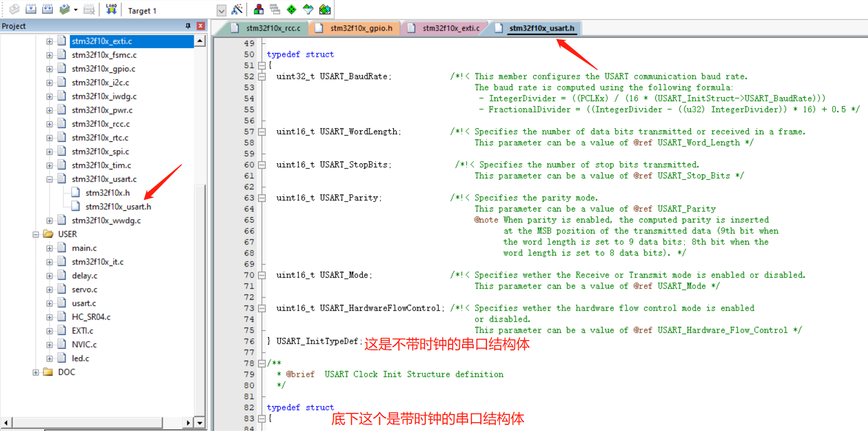Viewport: 868px width, 431px height.
Task: Click the Translate file toolbar icon
Action: pos(14,9)
